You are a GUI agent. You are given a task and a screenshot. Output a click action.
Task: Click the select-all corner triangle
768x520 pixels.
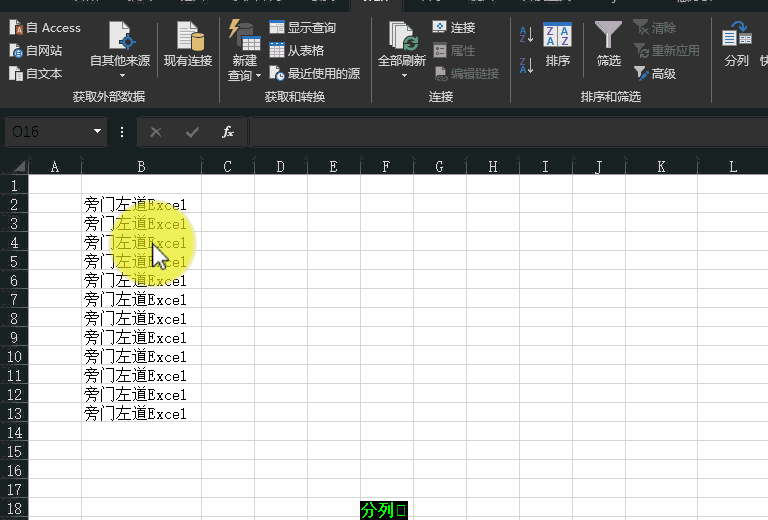tap(18, 166)
